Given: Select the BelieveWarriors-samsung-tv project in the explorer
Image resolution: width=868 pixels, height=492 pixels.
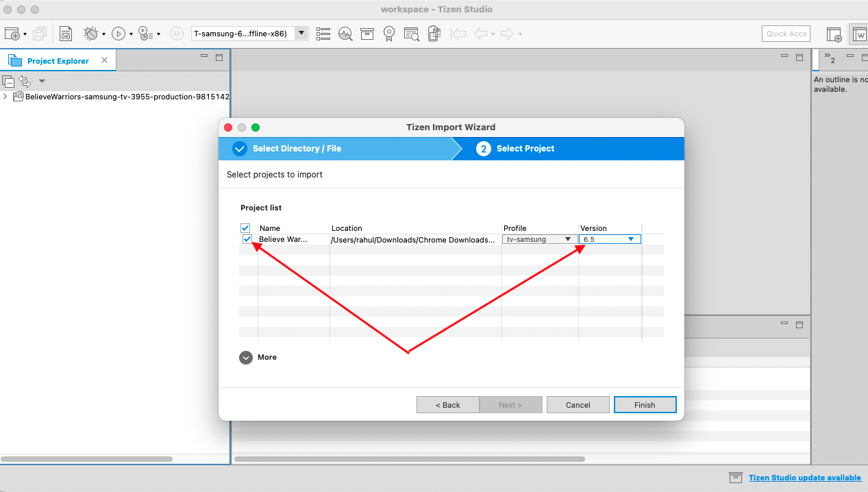Looking at the screenshot, I should click(127, 97).
